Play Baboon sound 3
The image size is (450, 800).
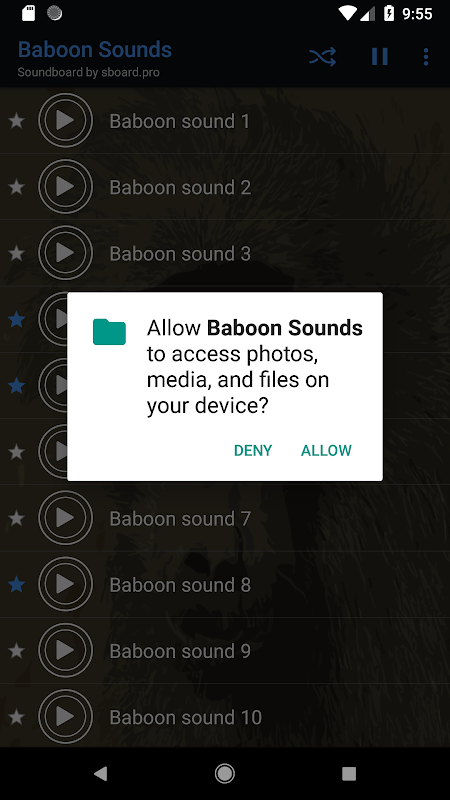(65, 253)
